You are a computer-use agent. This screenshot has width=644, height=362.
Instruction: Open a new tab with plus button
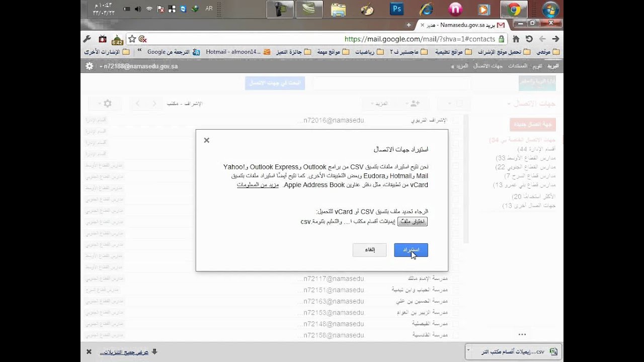pos(409,25)
